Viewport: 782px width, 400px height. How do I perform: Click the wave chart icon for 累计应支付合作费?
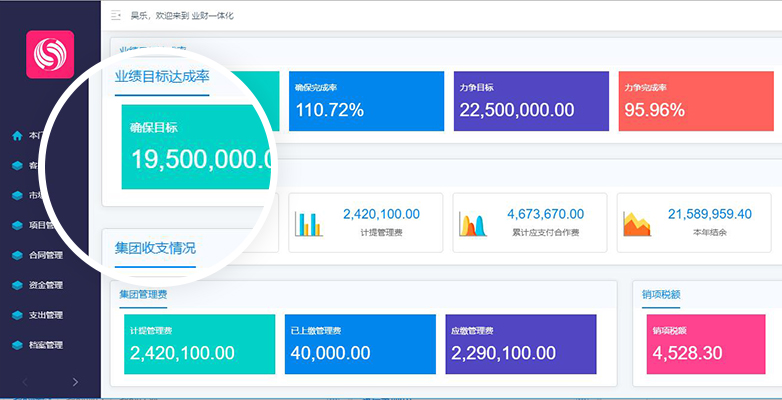pos(473,223)
